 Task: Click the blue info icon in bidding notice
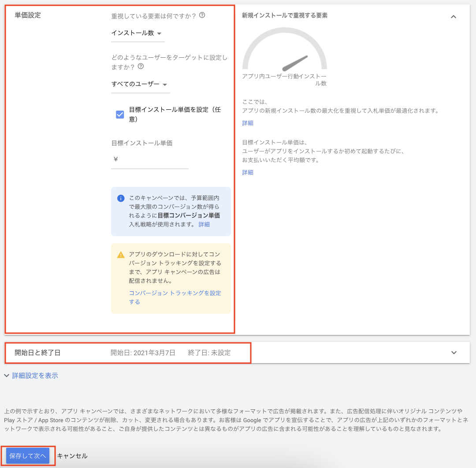[x=120, y=198]
